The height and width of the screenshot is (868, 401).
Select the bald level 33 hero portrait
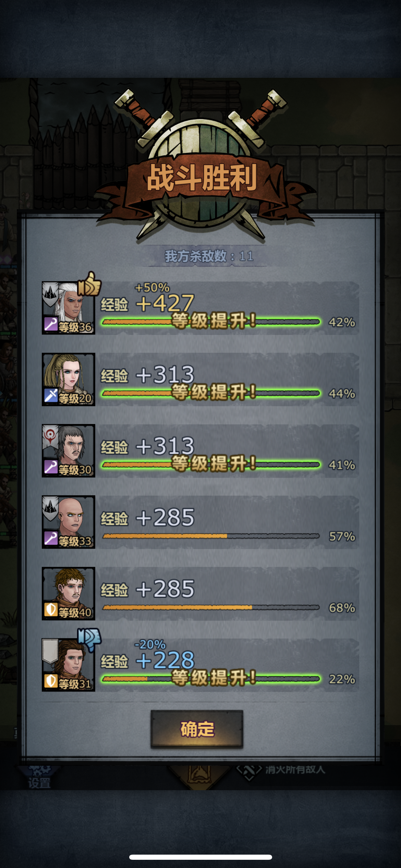tap(69, 522)
